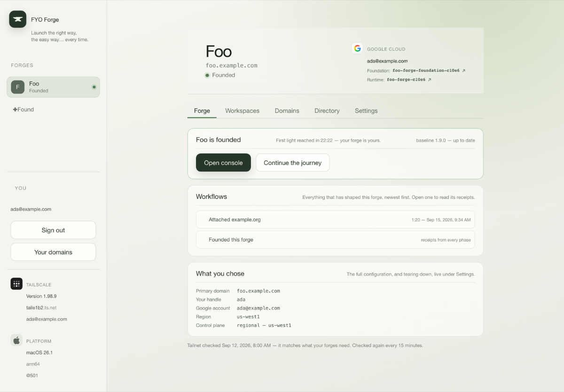Click the 'arm64' architecture text

point(33,364)
